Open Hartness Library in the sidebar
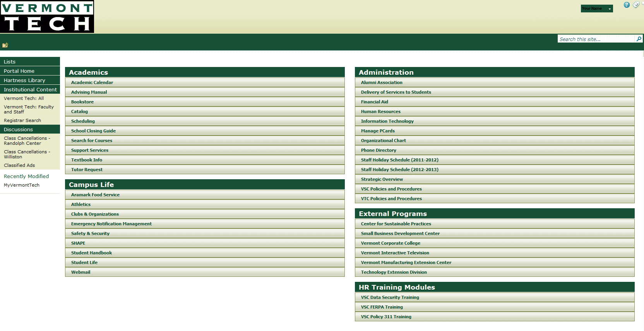 pos(30,80)
